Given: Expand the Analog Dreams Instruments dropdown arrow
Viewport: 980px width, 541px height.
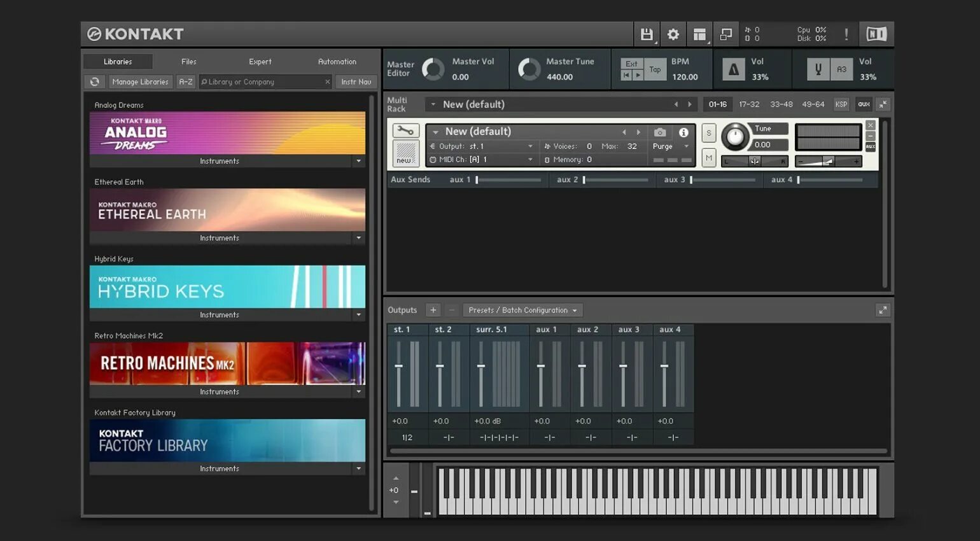Looking at the screenshot, I should 359,161.
